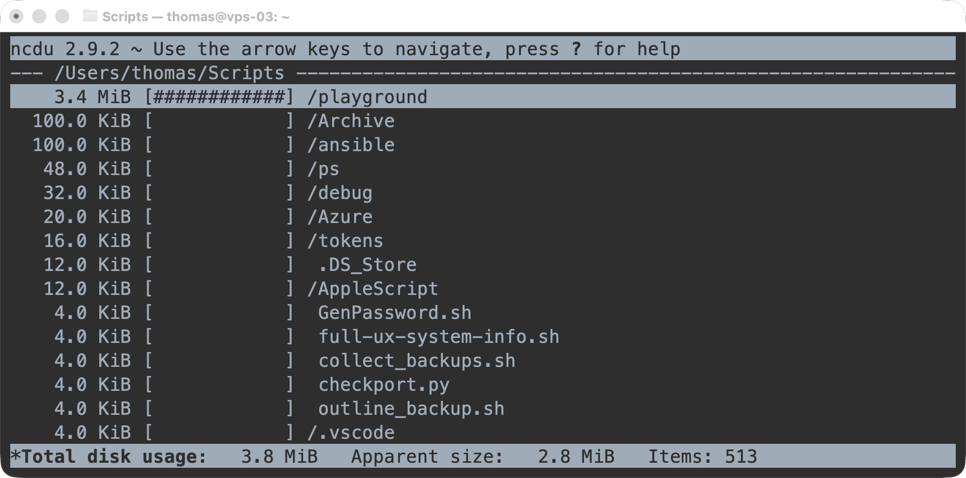
Task: Click the GenPassword.sh file row
Action: 394,313
